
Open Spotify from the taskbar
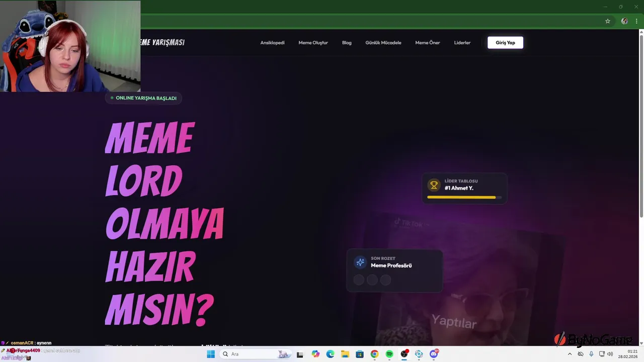point(389,354)
